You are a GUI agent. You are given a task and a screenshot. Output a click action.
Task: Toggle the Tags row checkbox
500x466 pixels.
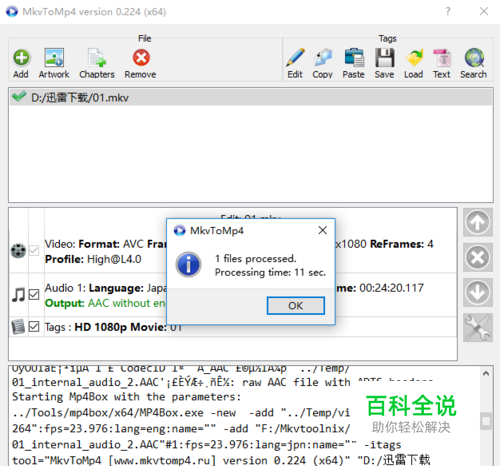pyautogui.click(x=34, y=326)
